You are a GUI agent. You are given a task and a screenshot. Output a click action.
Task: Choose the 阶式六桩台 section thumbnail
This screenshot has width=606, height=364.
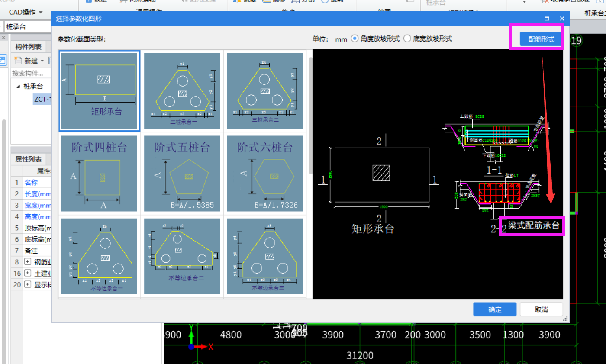265,174
